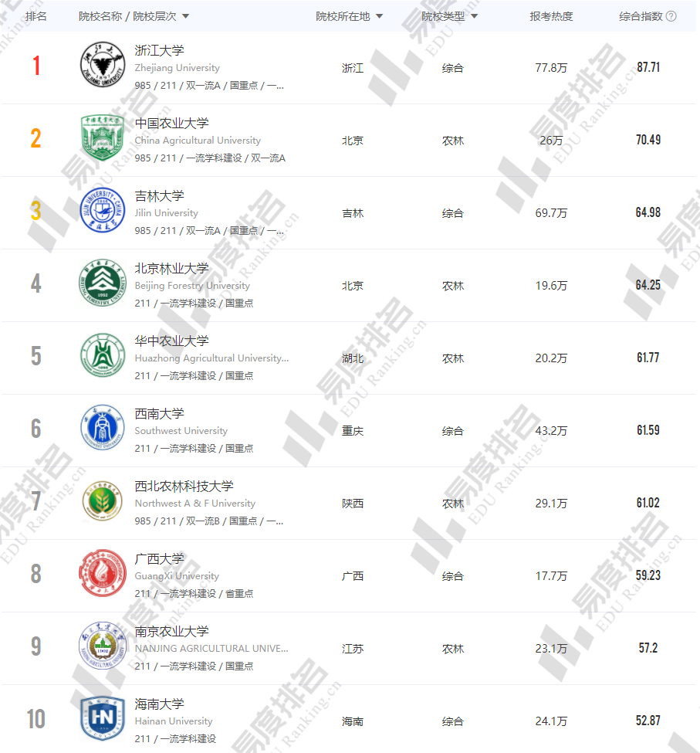
Task: Click the Beijing Forestry University logo
Action: (x=103, y=283)
